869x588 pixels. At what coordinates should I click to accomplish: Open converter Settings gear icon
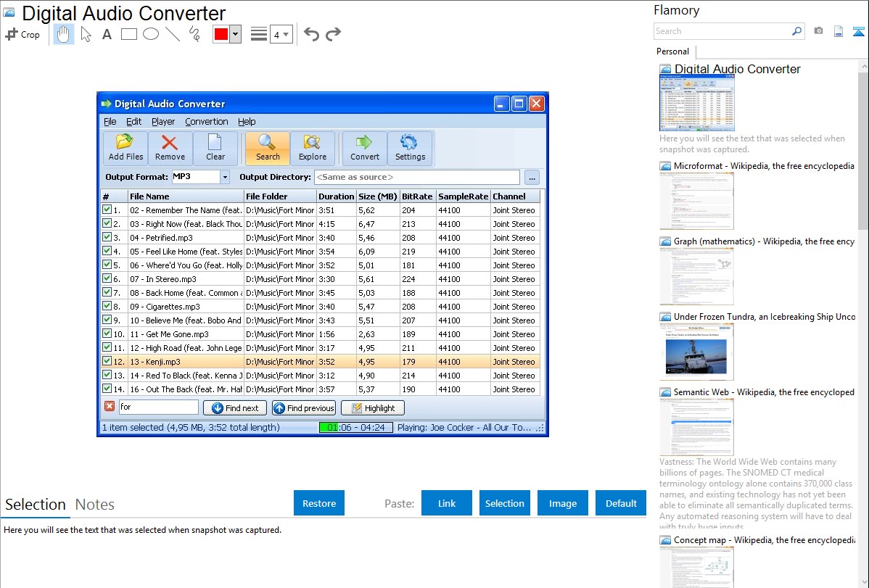[410, 148]
